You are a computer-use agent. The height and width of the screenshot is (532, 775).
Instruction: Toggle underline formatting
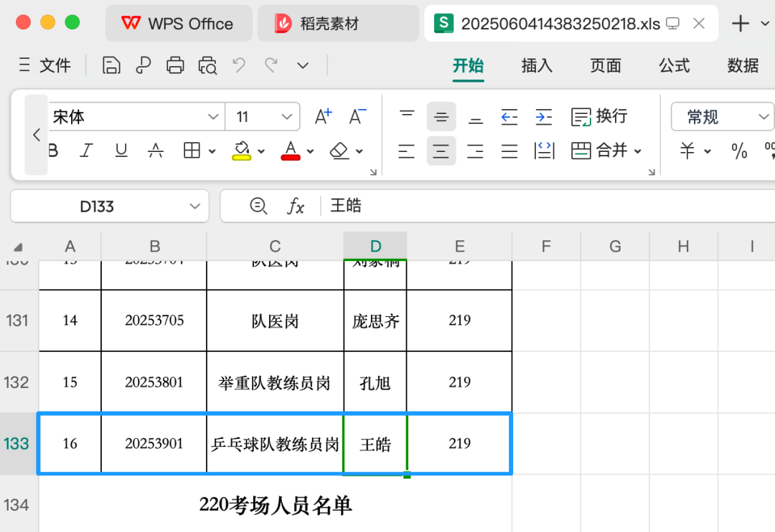tap(121, 151)
